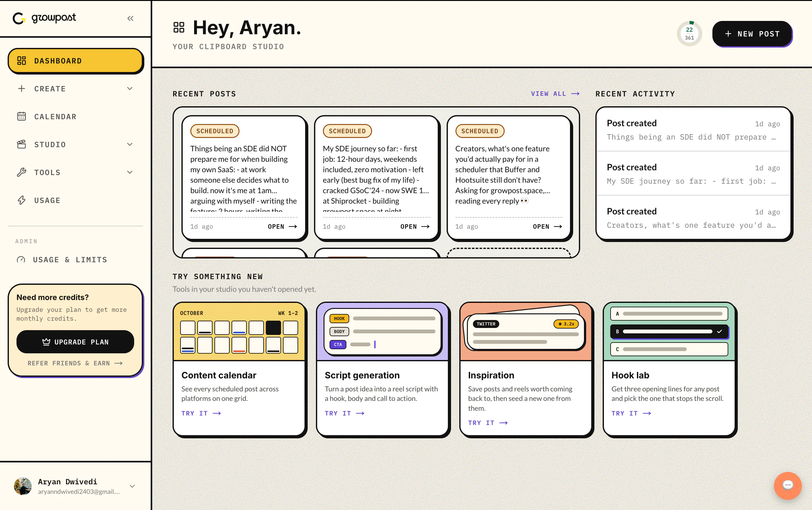Open the account dropdown chevron
Image resolution: width=812 pixels, height=510 pixels.
132,486
